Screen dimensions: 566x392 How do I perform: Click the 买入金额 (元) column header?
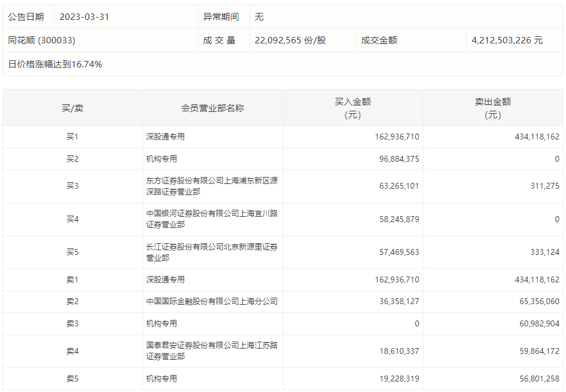click(x=353, y=108)
